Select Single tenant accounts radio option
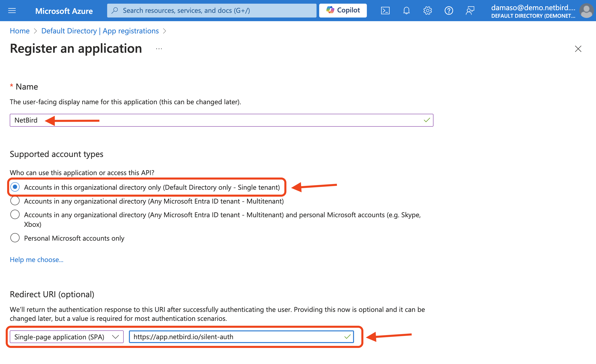 point(15,187)
